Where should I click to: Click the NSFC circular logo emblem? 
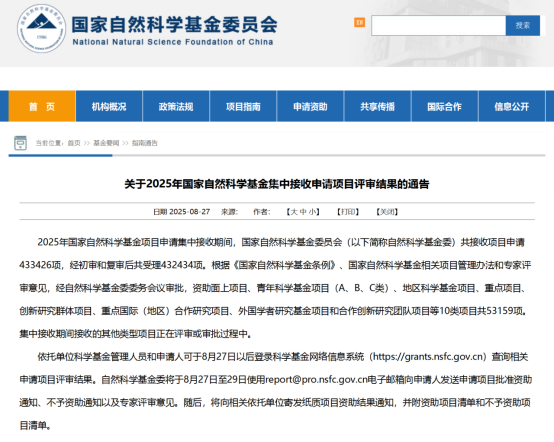(41, 29)
